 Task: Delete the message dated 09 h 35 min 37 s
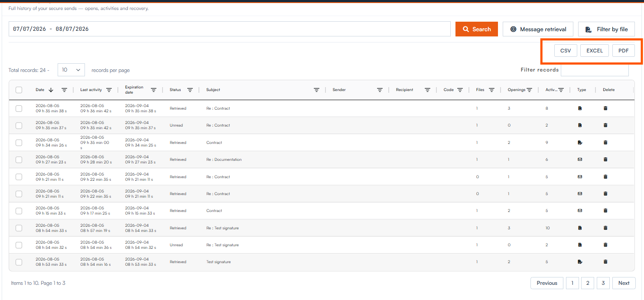[x=605, y=125]
